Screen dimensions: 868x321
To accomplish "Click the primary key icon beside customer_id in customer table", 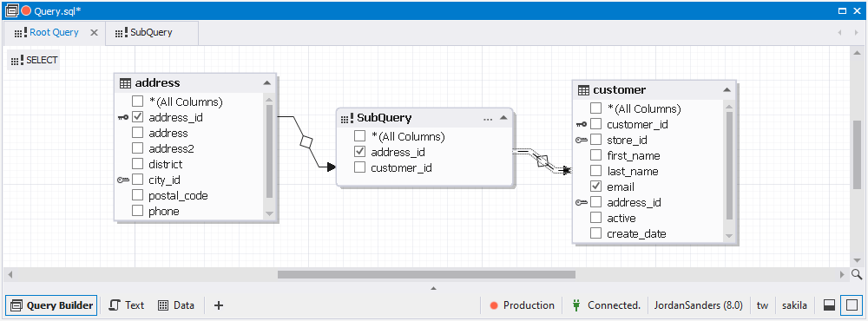I will [582, 124].
